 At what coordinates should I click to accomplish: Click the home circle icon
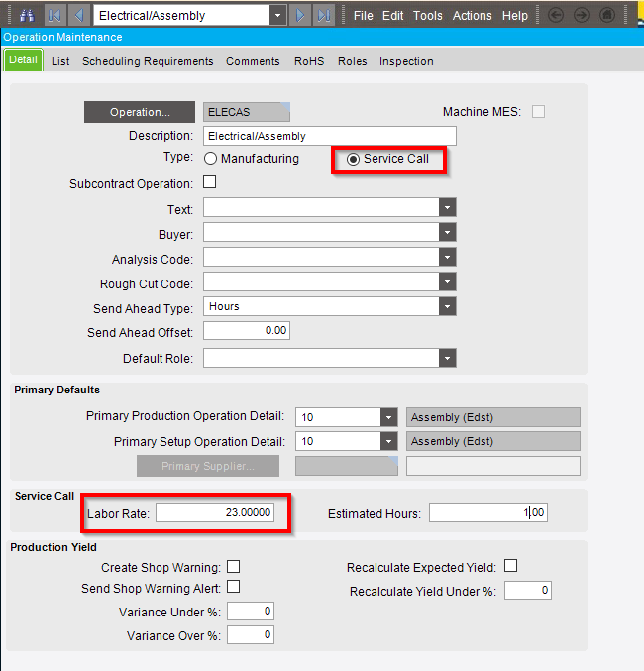tap(606, 16)
